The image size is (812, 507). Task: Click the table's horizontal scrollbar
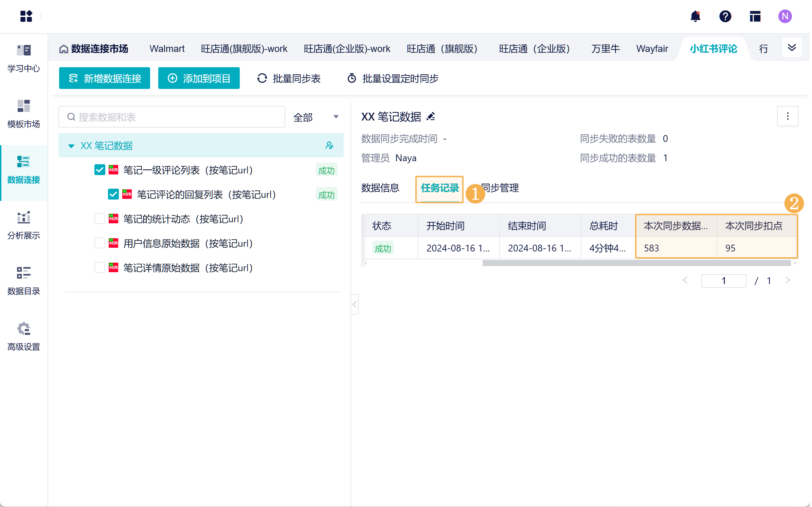click(636, 263)
